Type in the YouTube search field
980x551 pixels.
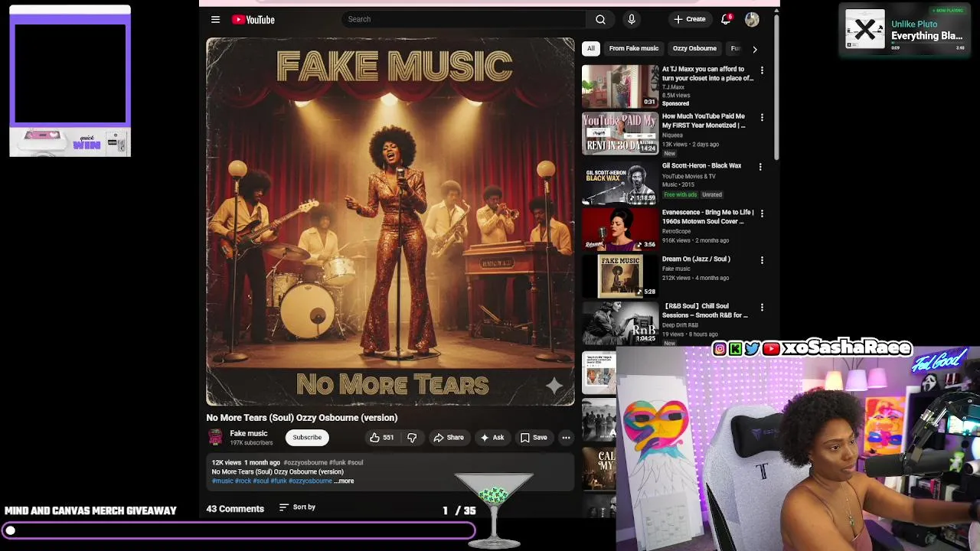[x=464, y=19]
